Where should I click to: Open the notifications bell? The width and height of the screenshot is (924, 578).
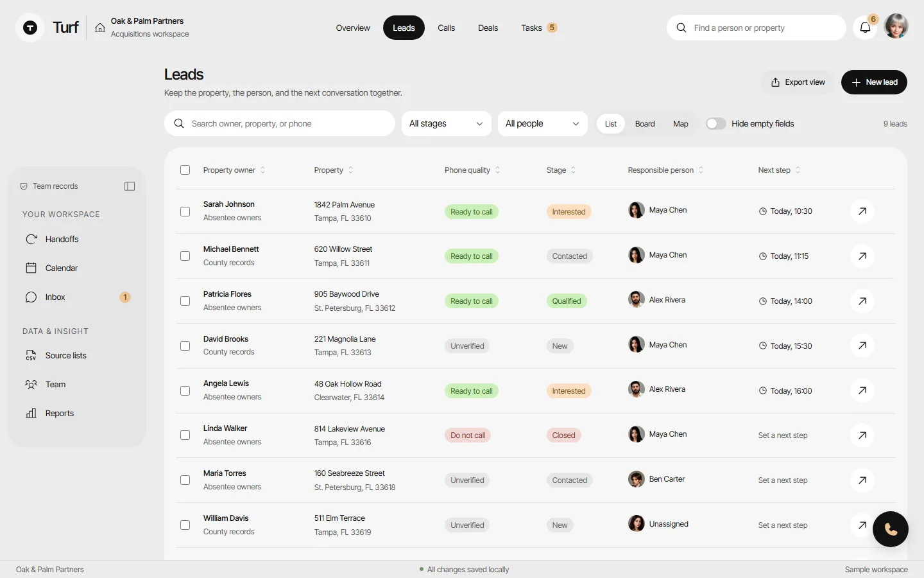tap(865, 28)
